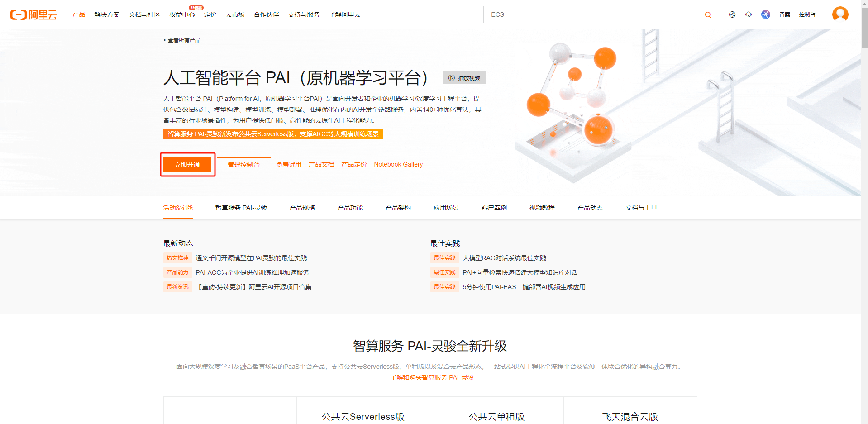
Task: Open PAI+向量检索快速搭建大模型知识库对话 link
Action: point(520,272)
